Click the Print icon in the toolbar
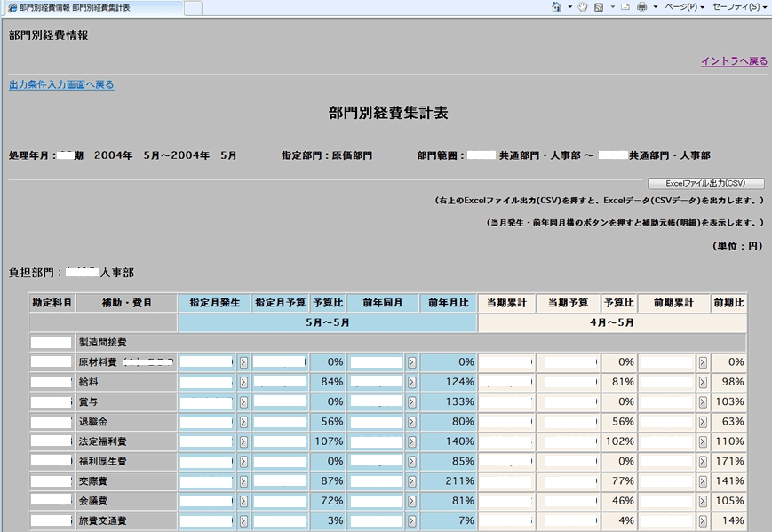The height and width of the screenshot is (532, 772). 642,7
